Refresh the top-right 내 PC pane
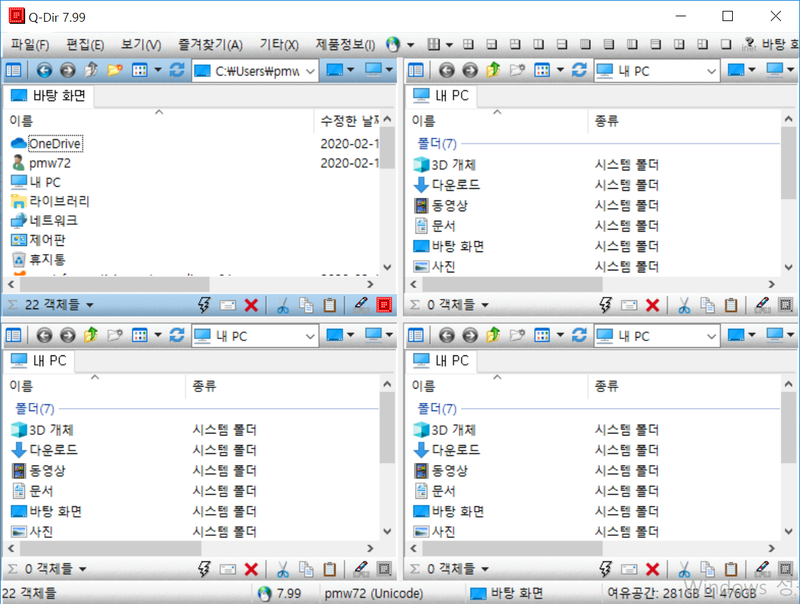Viewport: 800px width, 604px height. (x=579, y=70)
